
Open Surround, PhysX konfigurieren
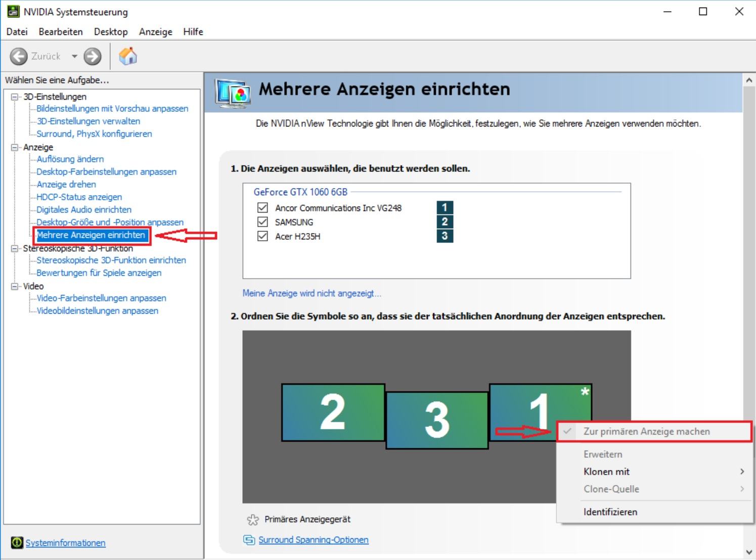pos(94,134)
